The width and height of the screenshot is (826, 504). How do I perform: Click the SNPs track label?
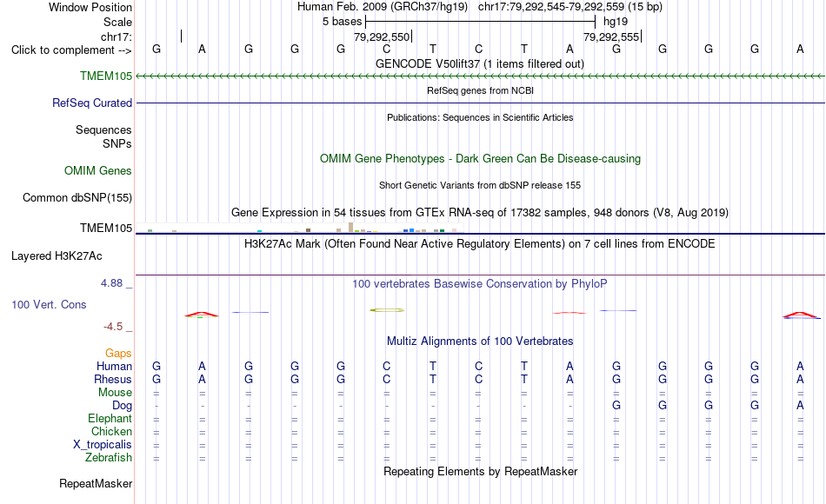(x=117, y=143)
